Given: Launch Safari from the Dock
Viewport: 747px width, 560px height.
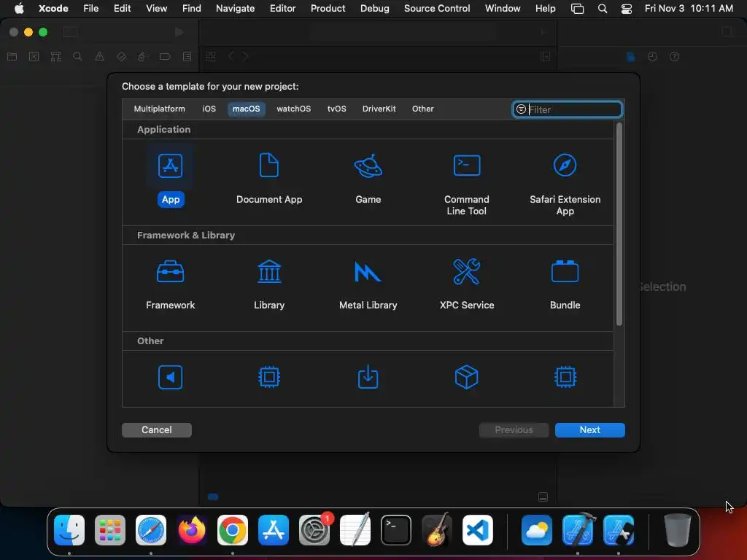Looking at the screenshot, I should point(151,530).
